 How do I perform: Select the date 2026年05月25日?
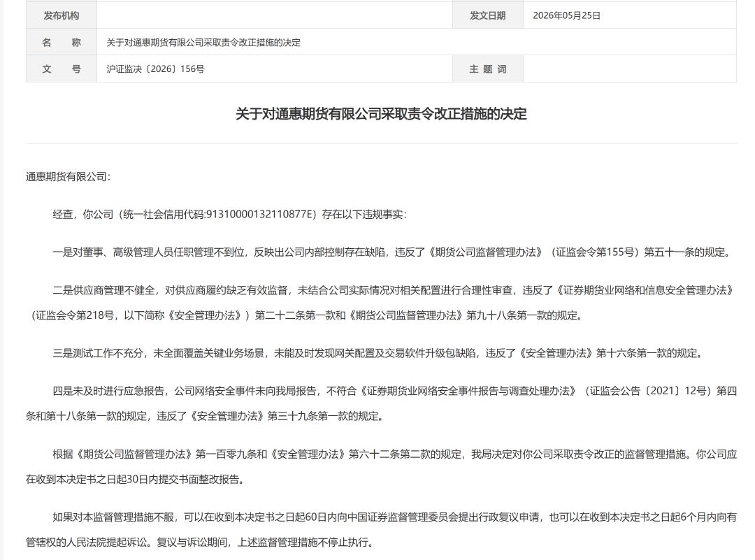[566, 15]
